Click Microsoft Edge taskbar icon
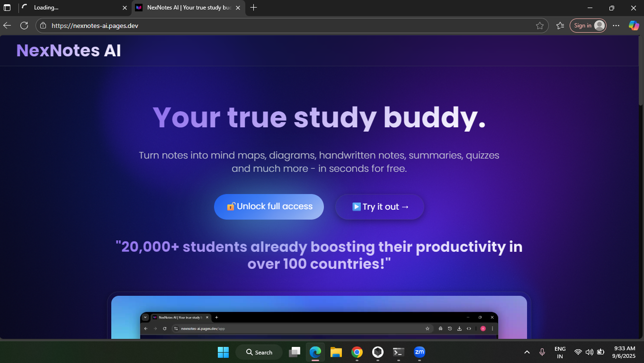 pyautogui.click(x=315, y=352)
